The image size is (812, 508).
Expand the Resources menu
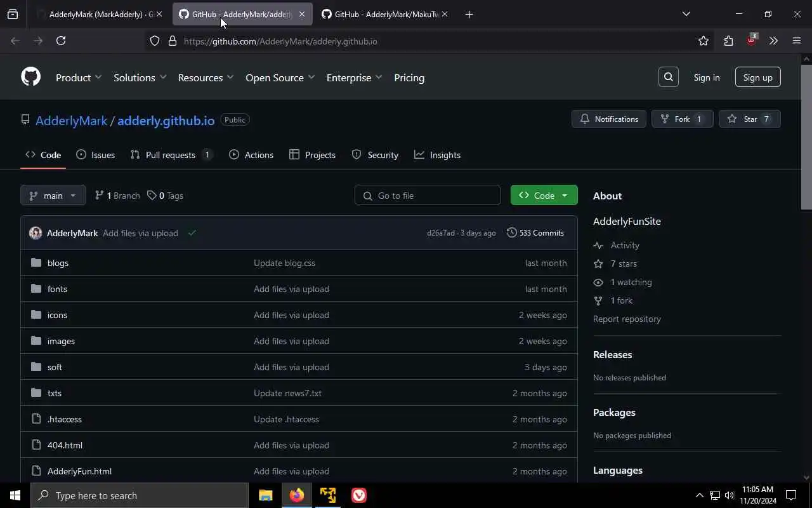[x=206, y=77]
